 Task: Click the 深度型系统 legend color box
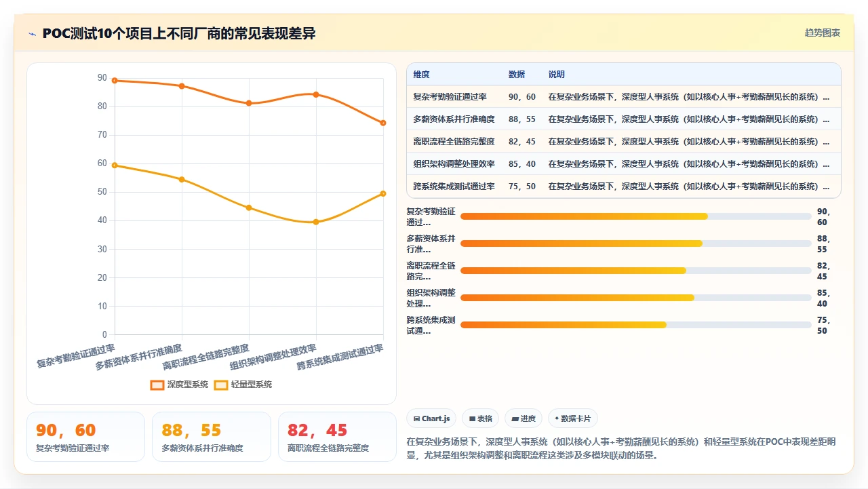(157, 385)
